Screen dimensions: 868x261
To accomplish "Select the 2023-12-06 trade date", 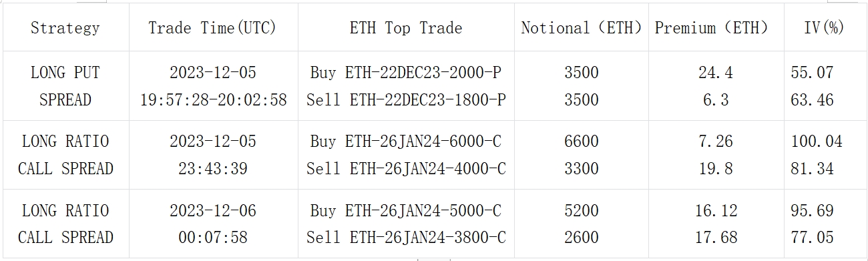I will 213,211.
